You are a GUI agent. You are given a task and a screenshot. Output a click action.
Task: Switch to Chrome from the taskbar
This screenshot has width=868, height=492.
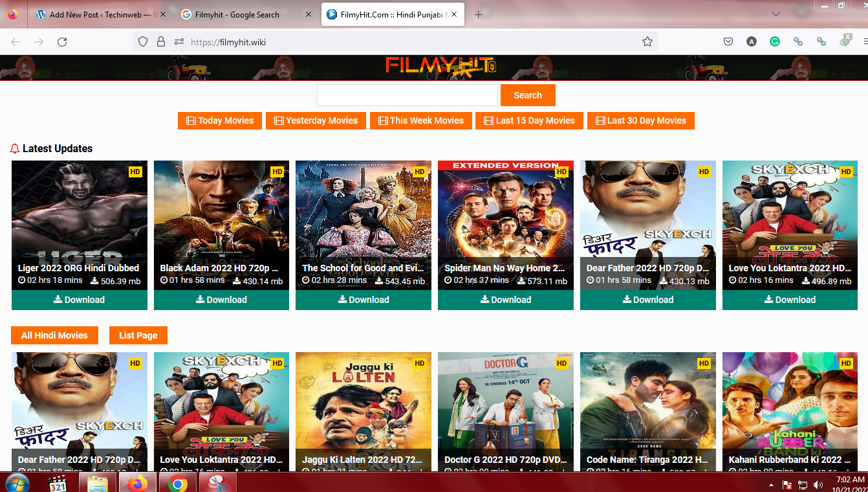tap(178, 484)
